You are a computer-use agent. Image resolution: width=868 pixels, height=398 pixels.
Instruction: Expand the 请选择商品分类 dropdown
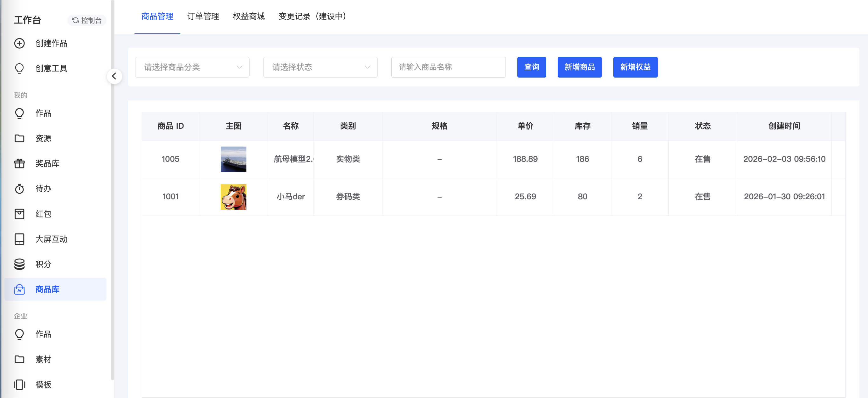pyautogui.click(x=192, y=67)
